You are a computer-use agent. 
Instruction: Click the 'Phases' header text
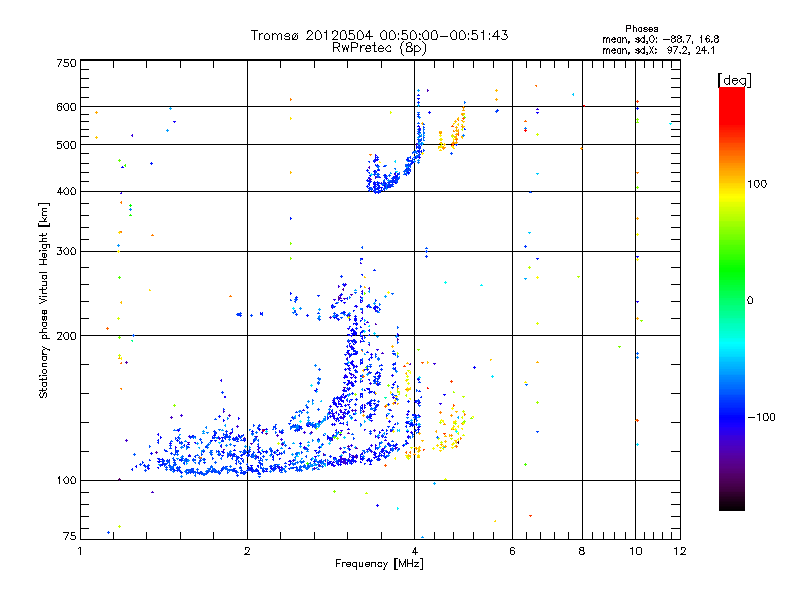tap(641, 29)
